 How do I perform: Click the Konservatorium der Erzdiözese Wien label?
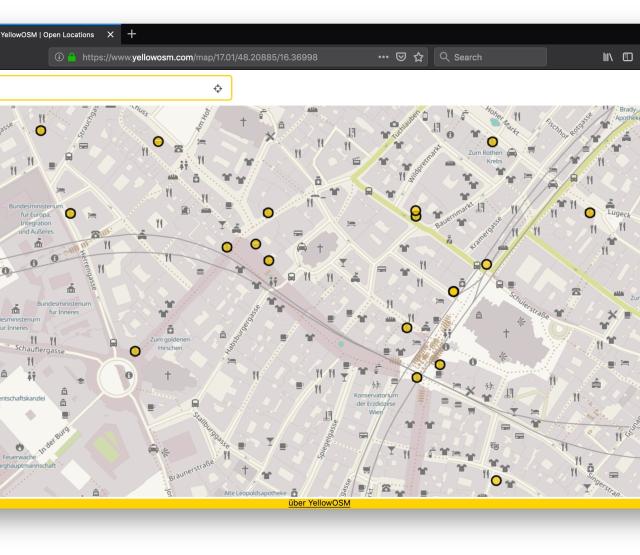click(x=376, y=404)
